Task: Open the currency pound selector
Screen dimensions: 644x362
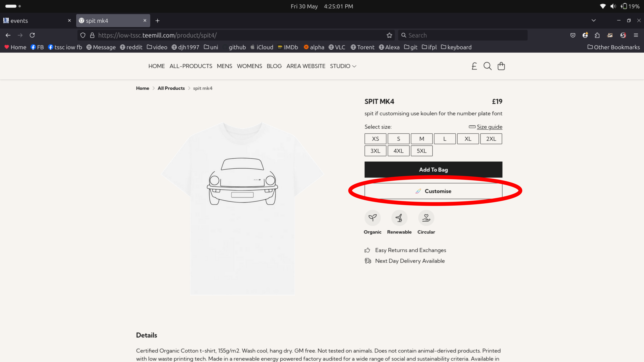Action: click(x=474, y=66)
